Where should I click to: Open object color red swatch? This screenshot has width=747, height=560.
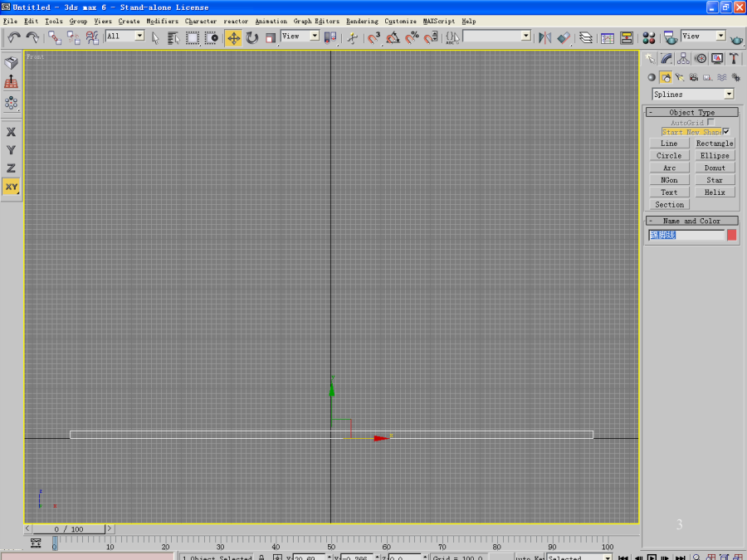(732, 235)
